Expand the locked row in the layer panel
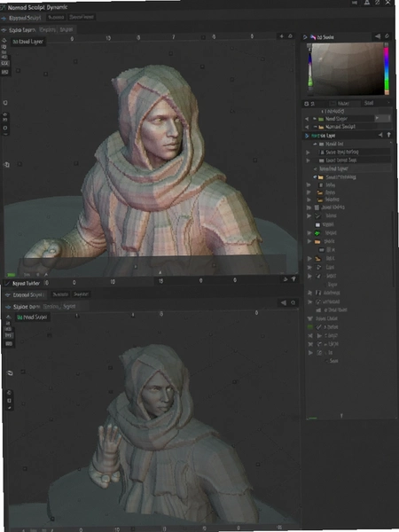Viewport: 399px width, 532px height. (x=308, y=153)
